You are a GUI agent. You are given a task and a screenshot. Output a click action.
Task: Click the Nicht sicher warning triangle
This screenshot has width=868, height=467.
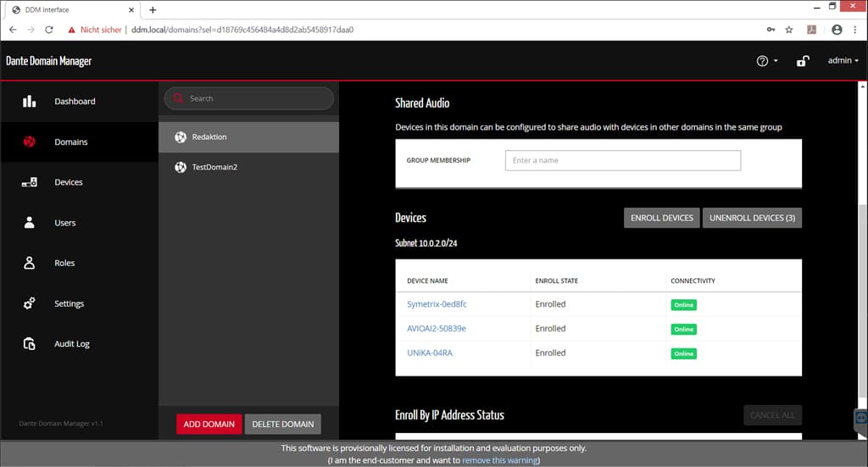click(71, 30)
